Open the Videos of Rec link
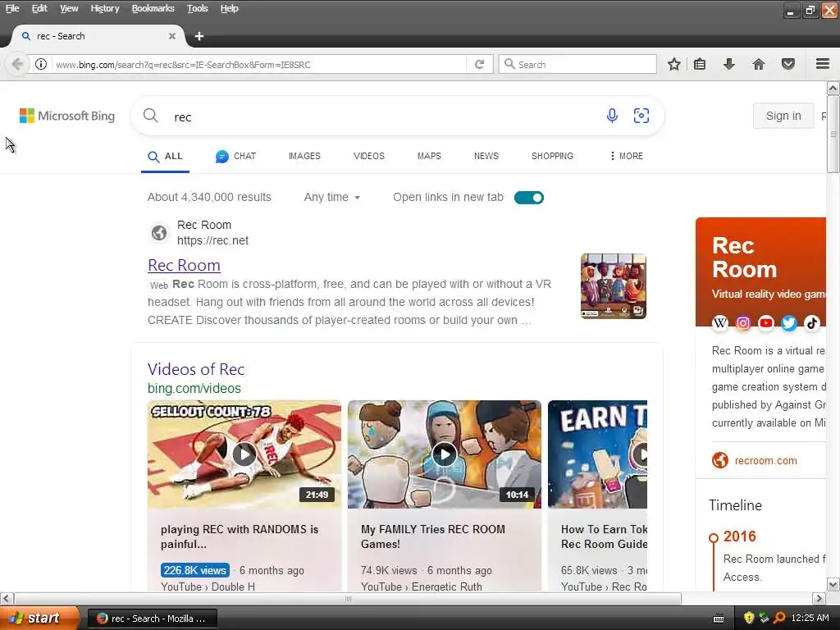The height and width of the screenshot is (630, 840). point(196,369)
